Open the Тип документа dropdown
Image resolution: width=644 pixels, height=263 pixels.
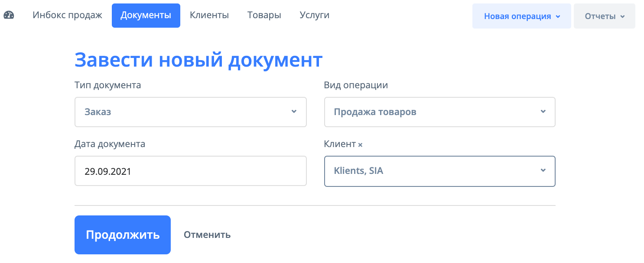[x=191, y=112]
